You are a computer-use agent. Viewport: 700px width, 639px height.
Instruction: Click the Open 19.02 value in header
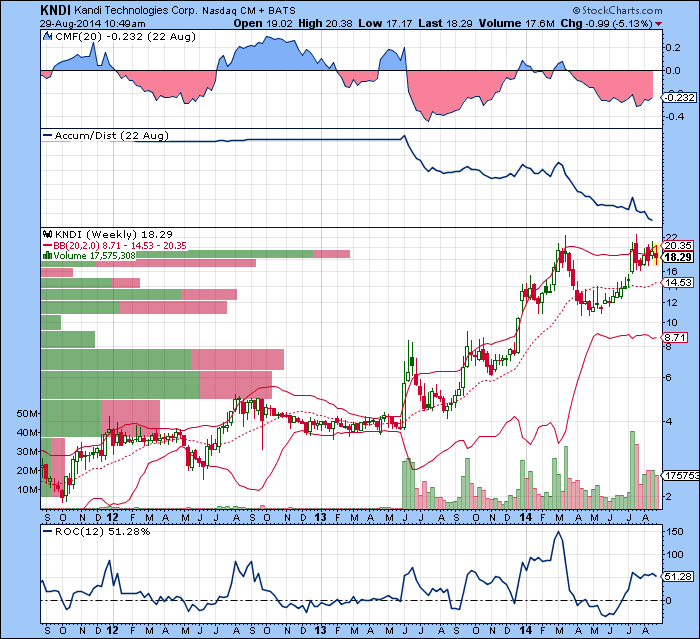pyautogui.click(x=263, y=23)
